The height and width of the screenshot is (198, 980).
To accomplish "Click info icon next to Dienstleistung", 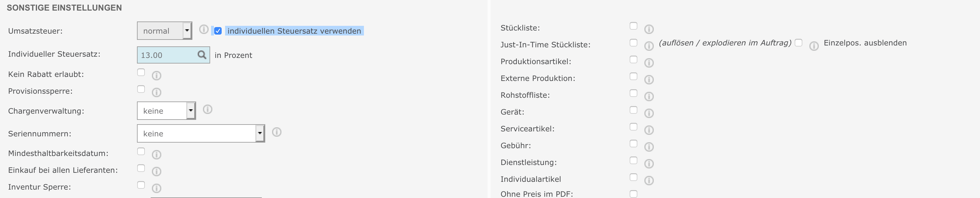I will [x=649, y=163].
